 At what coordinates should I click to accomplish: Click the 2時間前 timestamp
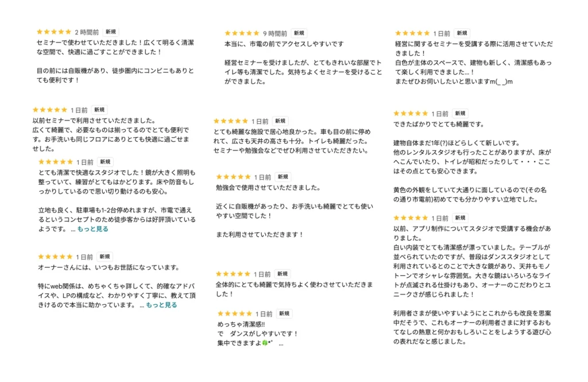87,32
